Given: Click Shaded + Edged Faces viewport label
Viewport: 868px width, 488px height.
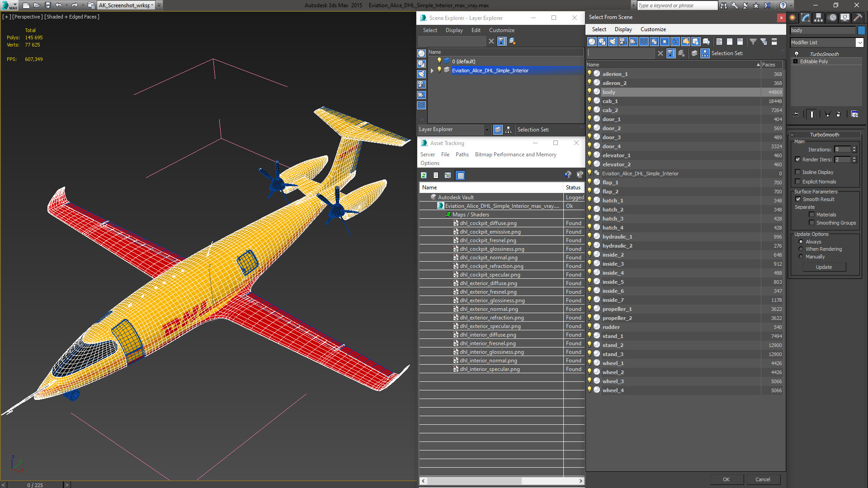Looking at the screenshot, I should tap(72, 17).
